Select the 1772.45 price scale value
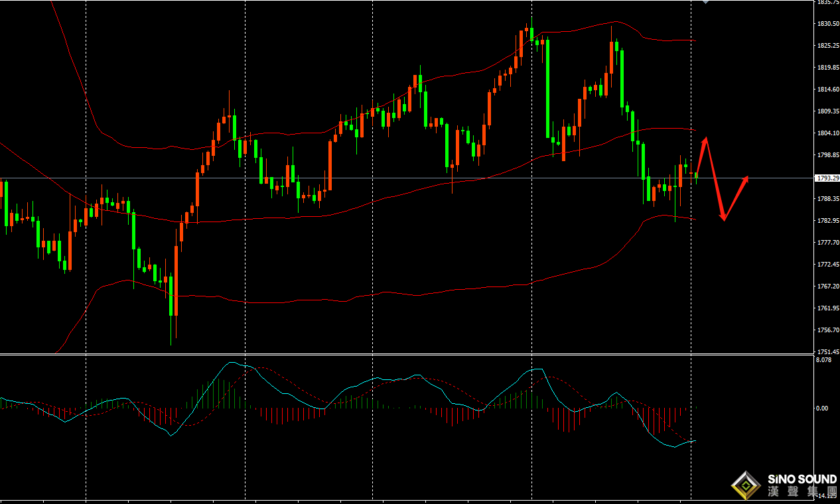 pos(827,265)
